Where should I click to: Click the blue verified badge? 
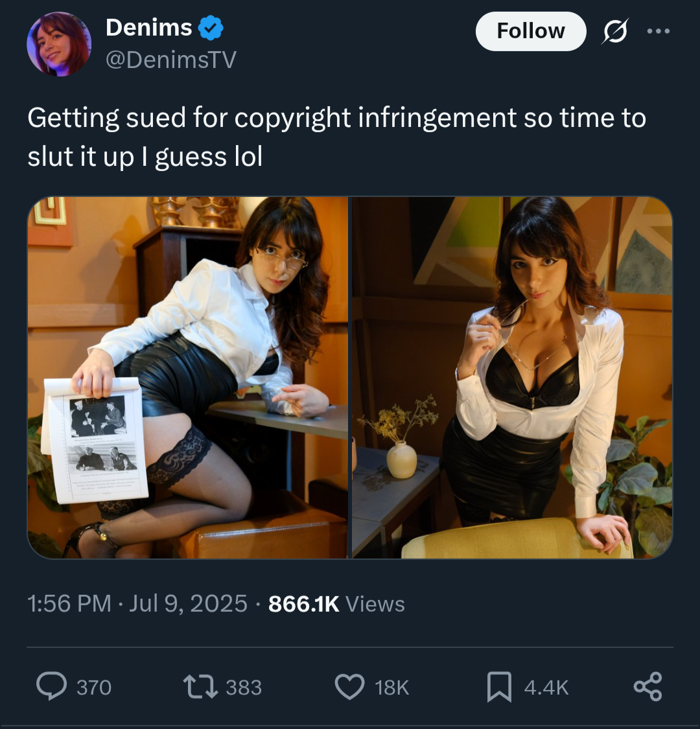point(211,28)
